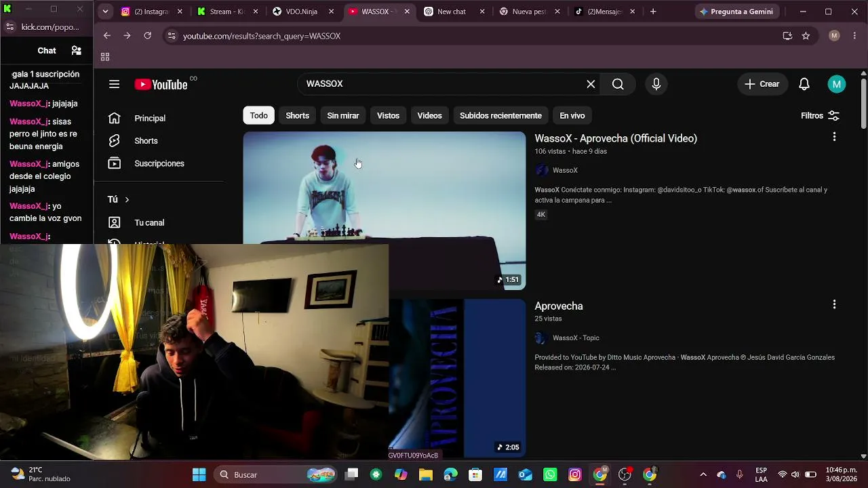Bookmark this page with the star
Viewport: 868px width, 488px height.
(x=806, y=36)
